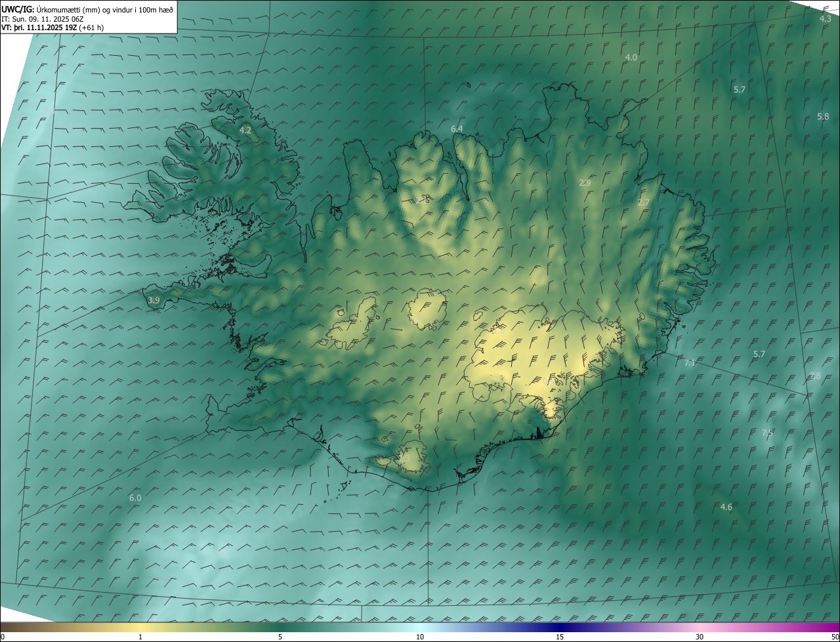Click the 'UWC/IG: Úrkomumætti (mm)' title line
The image size is (840, 642).
point(88,9)
